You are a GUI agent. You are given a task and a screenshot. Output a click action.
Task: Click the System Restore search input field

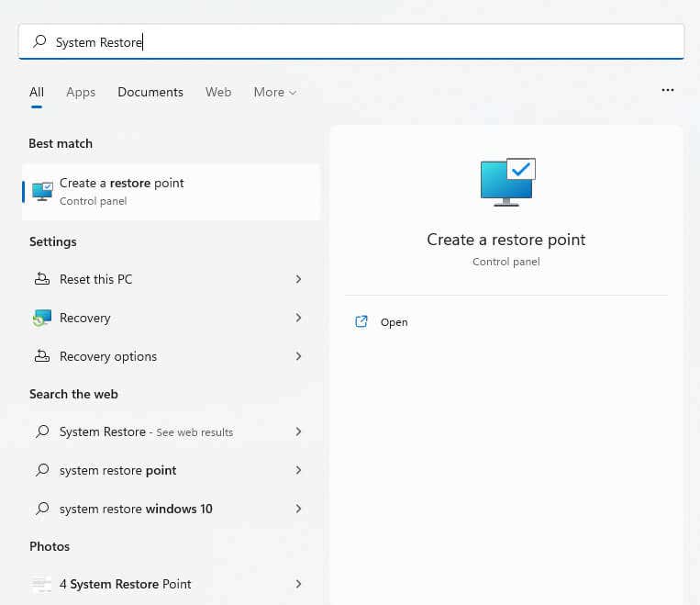coord(350,41)
